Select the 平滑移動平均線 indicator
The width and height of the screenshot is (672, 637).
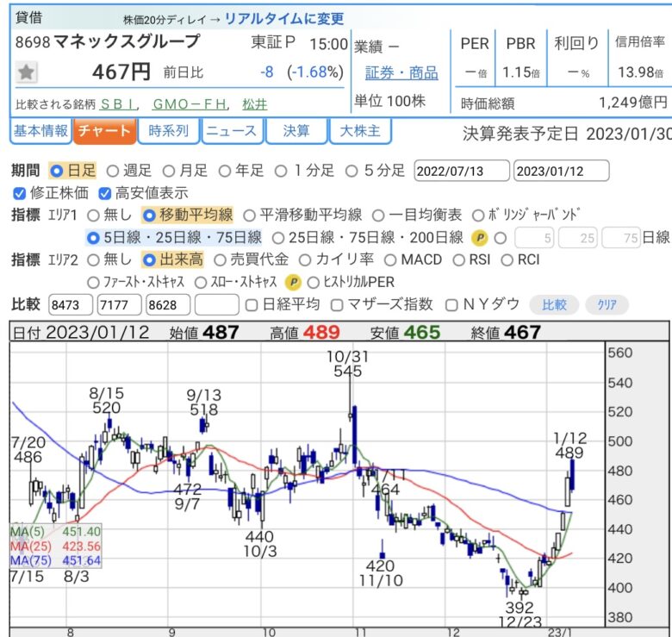250,215
